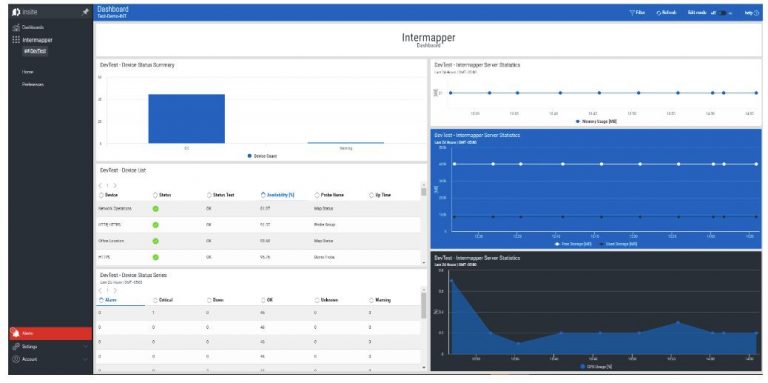Click the sort icon beside the Status column
Image resolution: width=768 pixels, height=383 pixels.
tap(155, 195)
